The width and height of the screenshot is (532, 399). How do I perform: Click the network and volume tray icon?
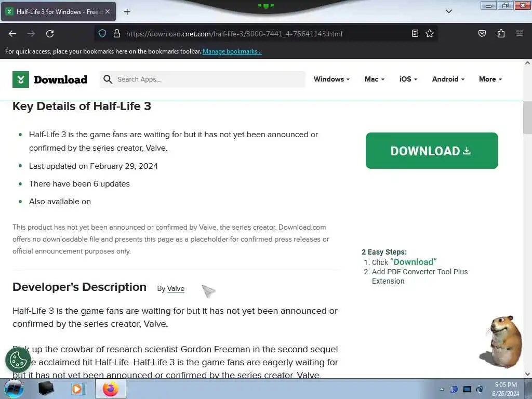480,389
